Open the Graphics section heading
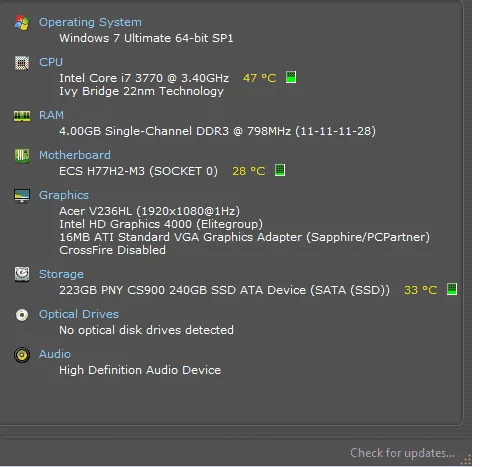Image resolution: width=493 pixels, height=467 pixels. (64, 195)
